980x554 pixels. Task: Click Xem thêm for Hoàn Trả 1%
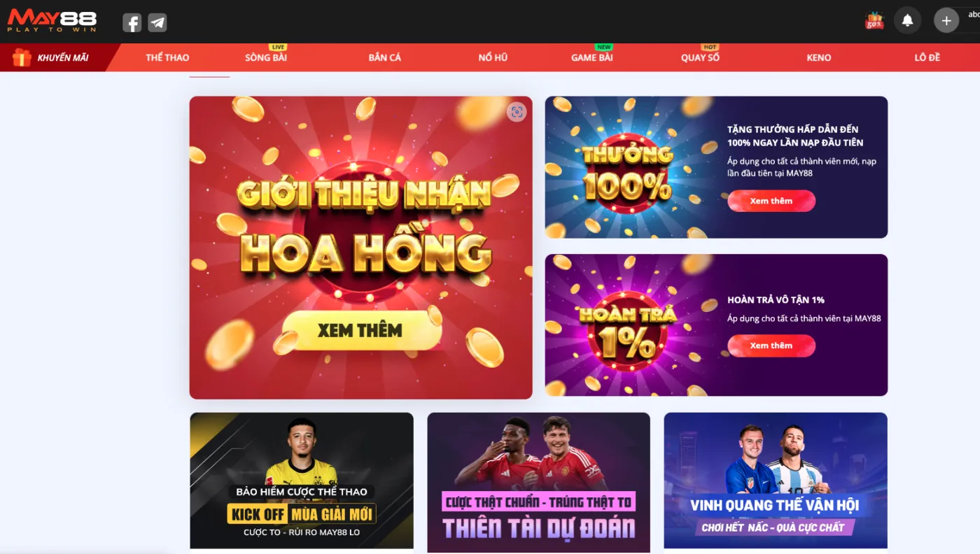[x=771, y=346]
